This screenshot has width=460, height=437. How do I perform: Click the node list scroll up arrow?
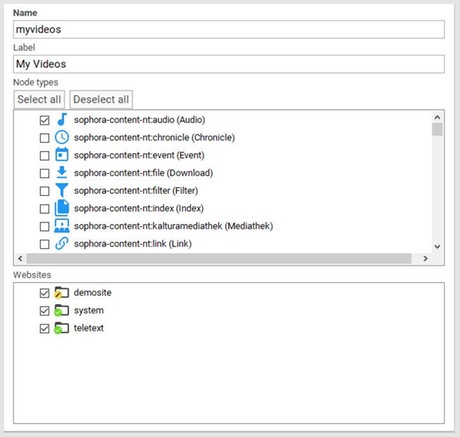point(437,117)
